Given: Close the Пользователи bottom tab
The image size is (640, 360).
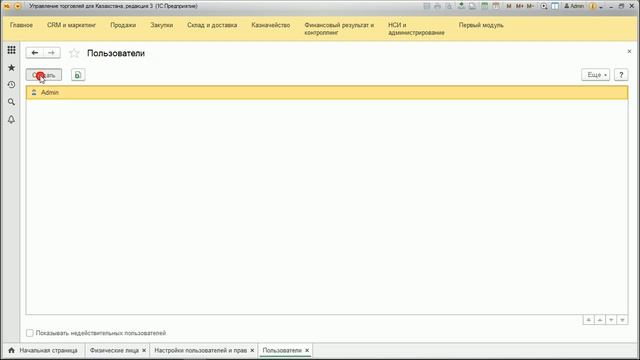Looking at the screenshot, I should (307, 351).
